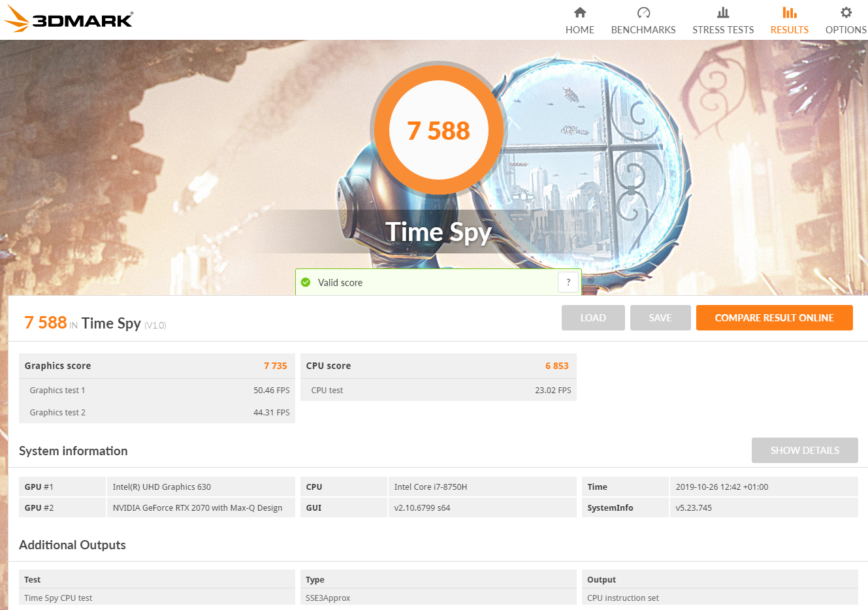Screen dimensions: 868x610
Task: Select Graphics test 1 row
Action: pos(157,390)
